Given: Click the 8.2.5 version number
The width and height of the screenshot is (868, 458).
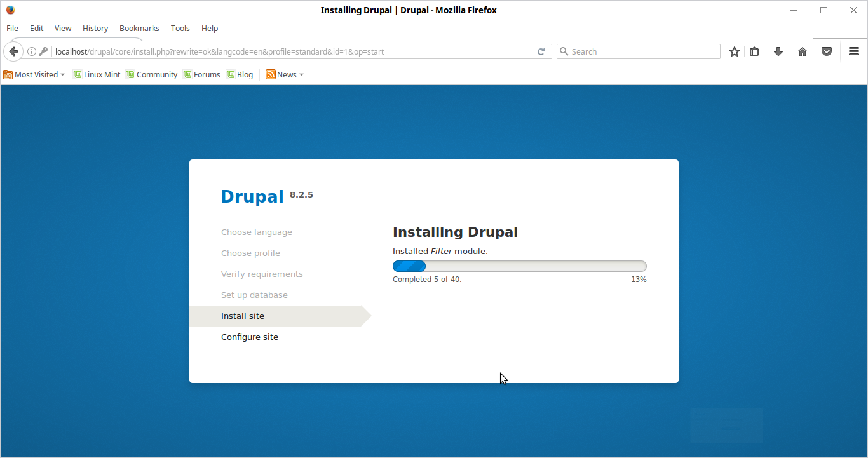Looking at the screenshot, I should point(301,194).
